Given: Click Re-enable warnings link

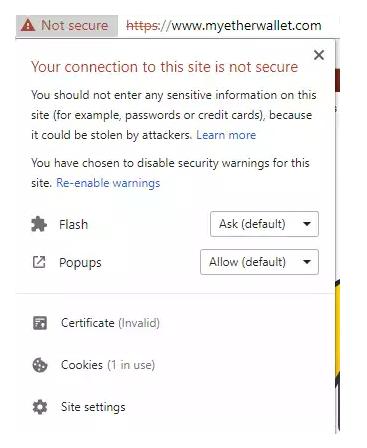Looking at the screenshot, I should [108, 183].
